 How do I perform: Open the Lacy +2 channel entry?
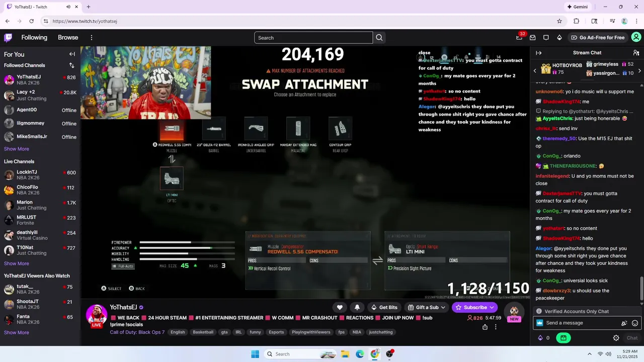click(x=40, y=96)
